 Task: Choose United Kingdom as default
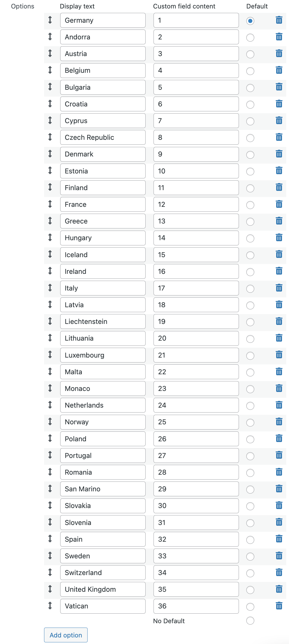(250, 590)
